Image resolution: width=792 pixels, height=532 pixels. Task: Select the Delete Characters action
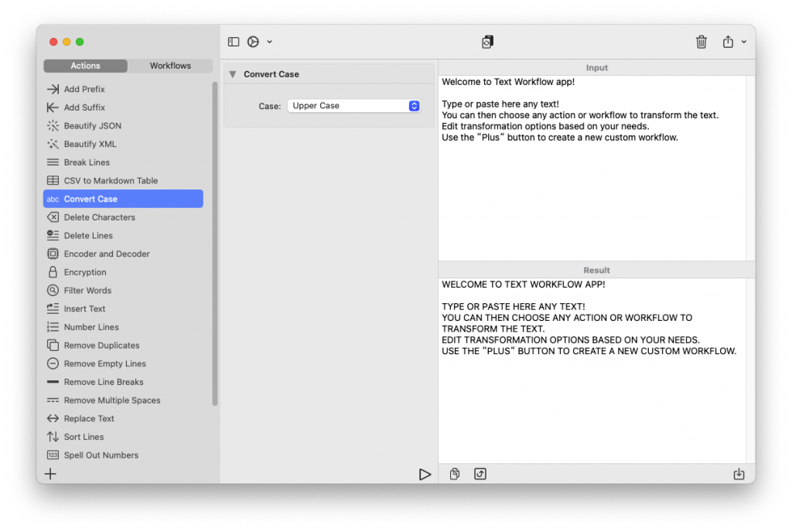tap(123, 217)
